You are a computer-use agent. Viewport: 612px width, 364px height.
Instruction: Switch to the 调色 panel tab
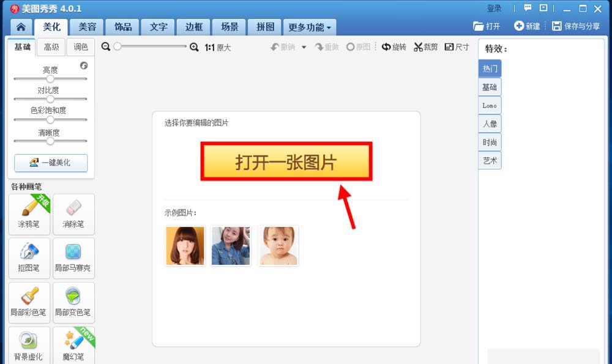[81, 46]
